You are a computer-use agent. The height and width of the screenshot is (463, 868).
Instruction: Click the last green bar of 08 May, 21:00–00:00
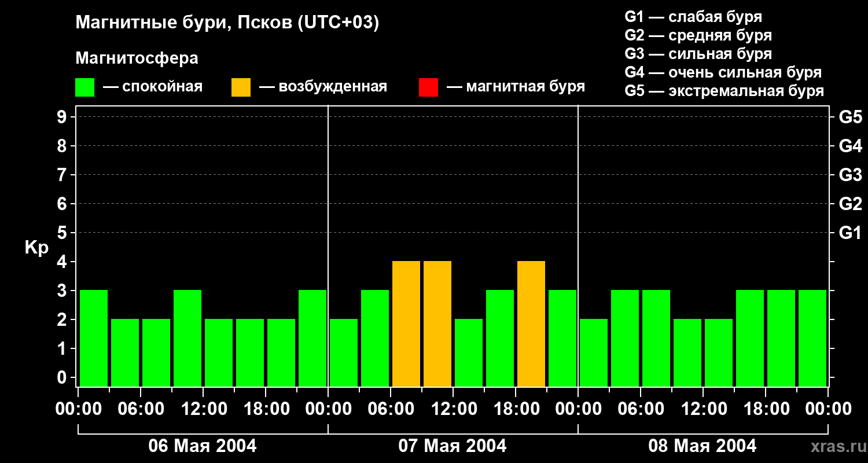(812, 339)
